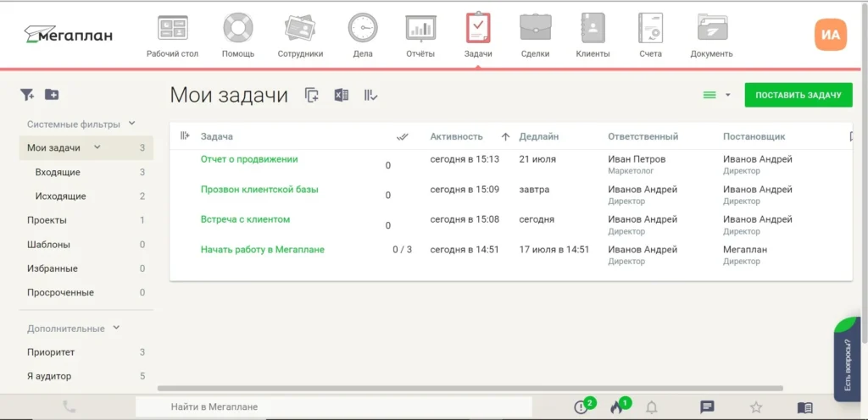This screenshot has width=868, height=420.
Task: Collapse the Дополнительные section
Action: pos(116,327)
